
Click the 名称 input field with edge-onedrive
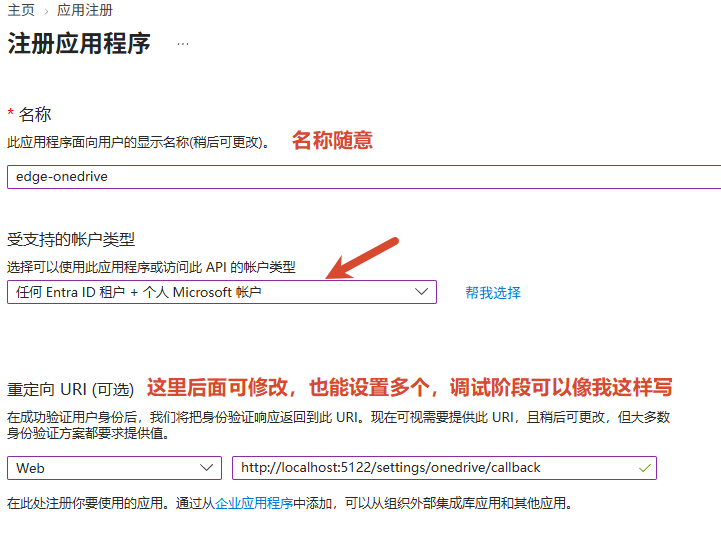[364, 177]
